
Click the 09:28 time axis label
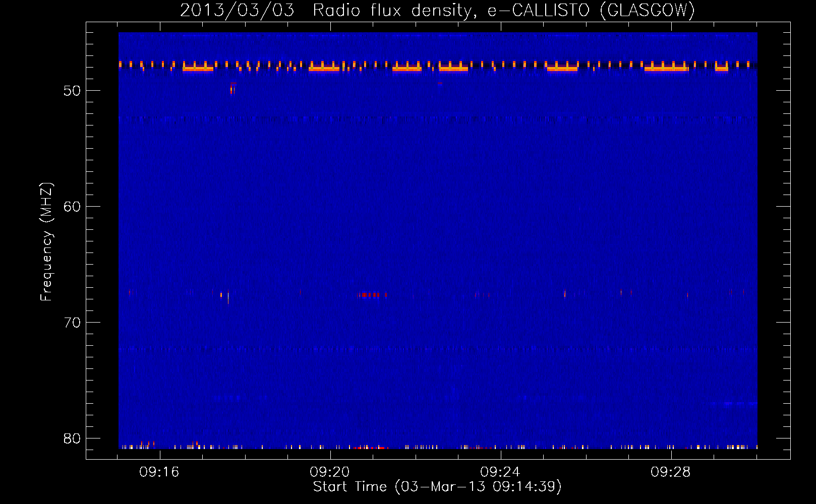point(671,472)
